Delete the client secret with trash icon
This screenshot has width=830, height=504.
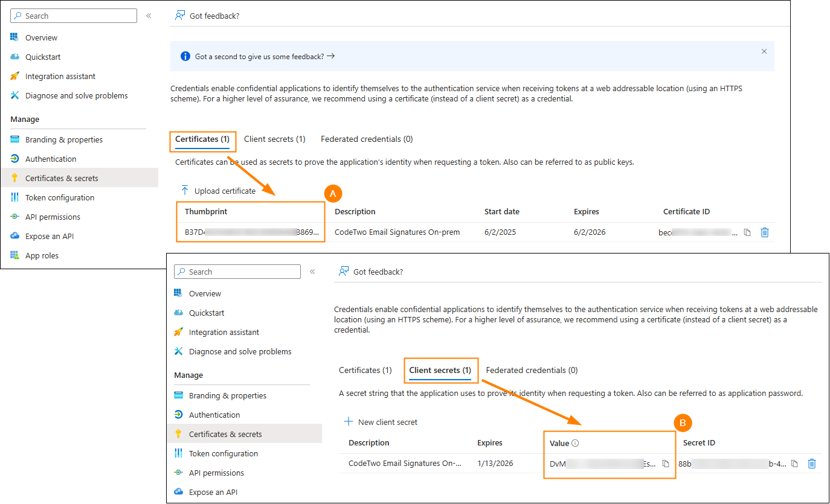pyautogui.click(x=812, y=464)
